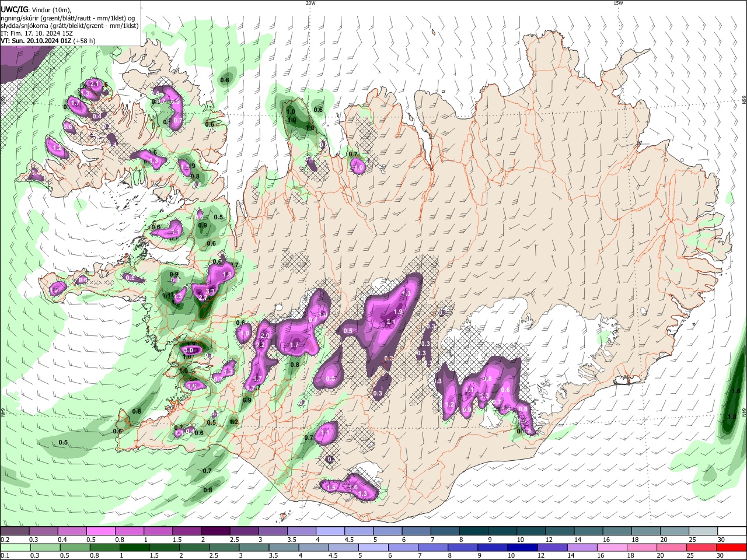Click the '64N' latitude label on right edge
This screenshot has width=747, height=560.
click(x=743, y=413)
